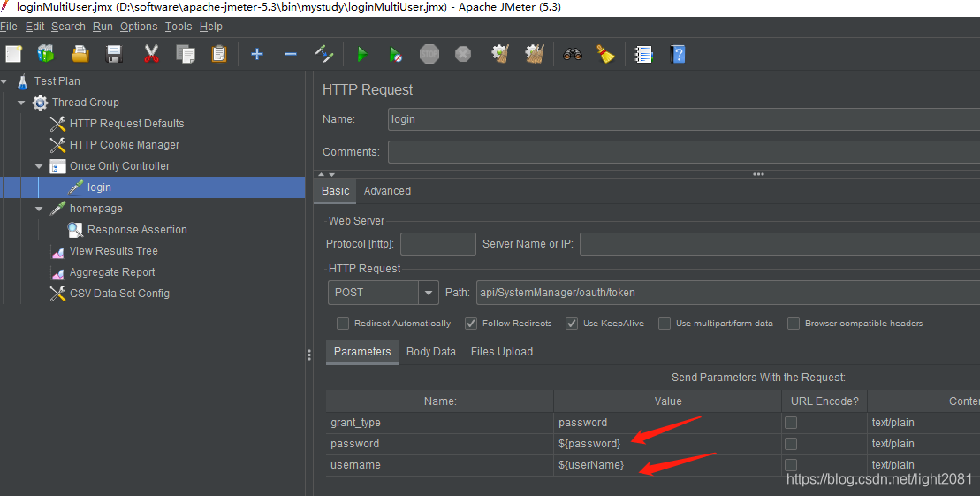Uncheck the Use KeepAlive checkbox
This screenshot has width=980, height=496.
(x=572, y=324)
